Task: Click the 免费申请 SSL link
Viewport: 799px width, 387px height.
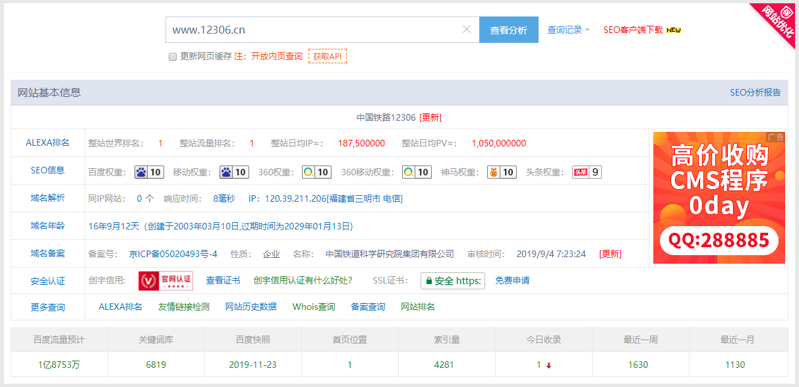Action: click(x=512, y=280)
